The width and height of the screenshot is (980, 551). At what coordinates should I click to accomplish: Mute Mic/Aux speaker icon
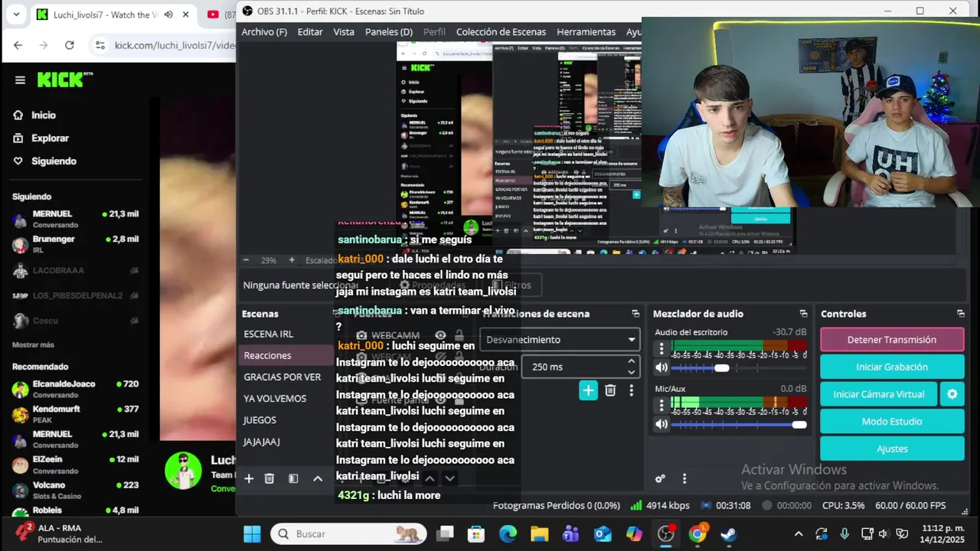click(x=661, y=424)
